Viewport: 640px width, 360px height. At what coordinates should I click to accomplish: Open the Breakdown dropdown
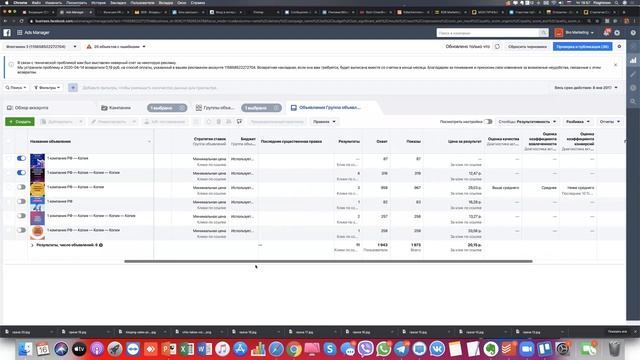click(578, 122)
